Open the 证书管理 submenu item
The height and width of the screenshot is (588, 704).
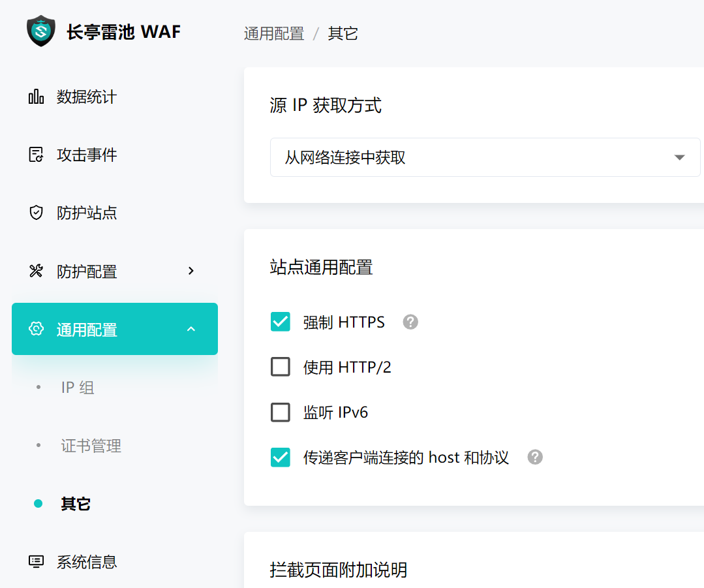91,446
